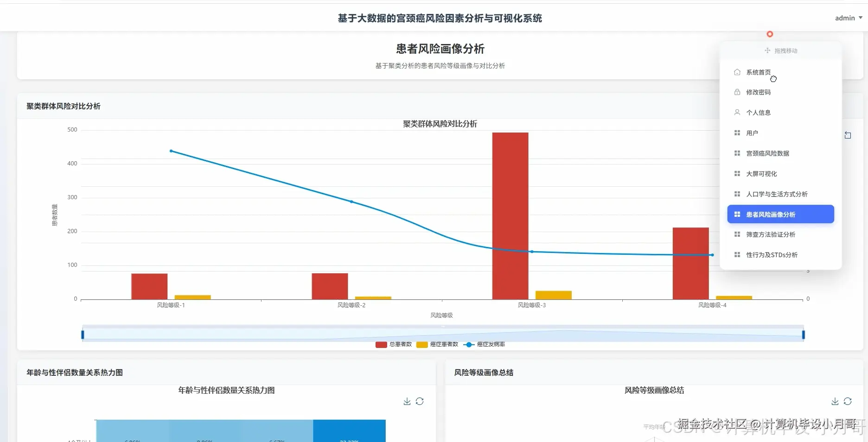The width and height of the screenshot is (868, 442).
Task: Click the lock icon for 修改密码
Action: pos(737,92)
